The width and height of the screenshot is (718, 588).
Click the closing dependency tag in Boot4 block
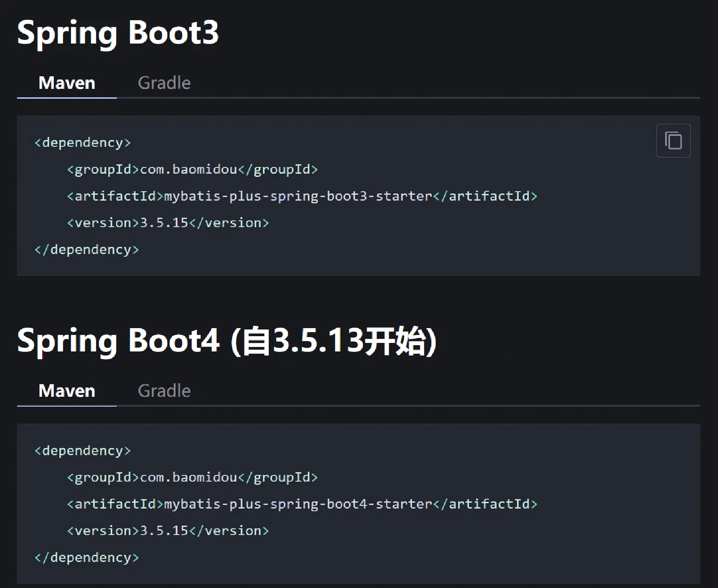(87, 557)
